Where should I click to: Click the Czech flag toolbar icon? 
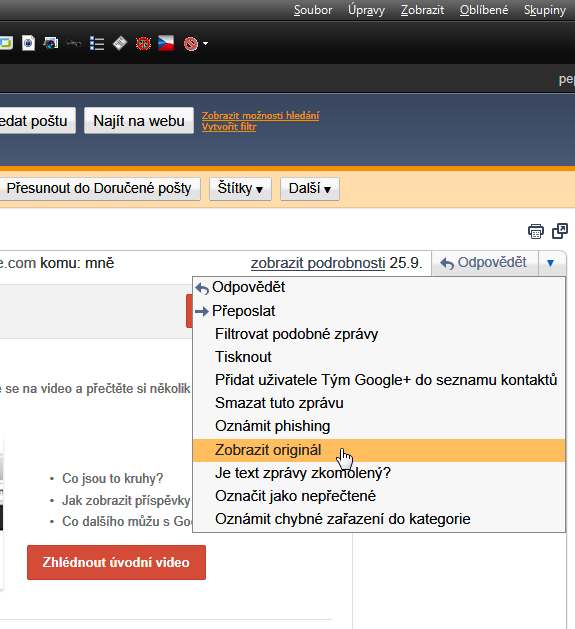166,43
